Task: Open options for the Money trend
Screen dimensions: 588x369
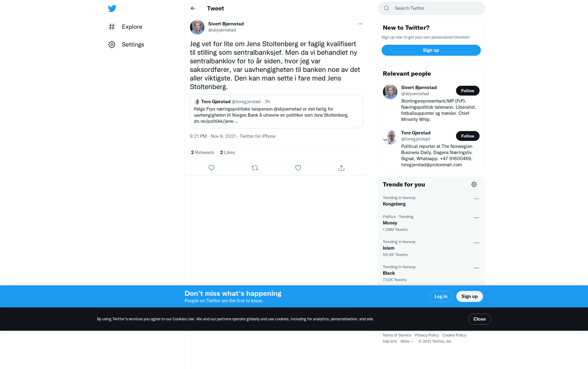Action: [x=477, y=218]
